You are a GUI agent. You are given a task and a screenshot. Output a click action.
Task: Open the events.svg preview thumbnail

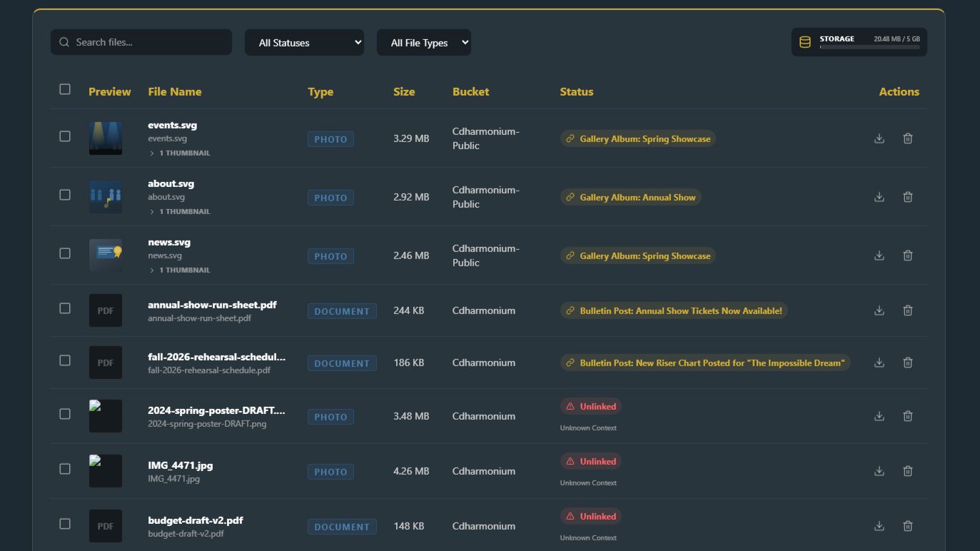[x=106, y=138]
